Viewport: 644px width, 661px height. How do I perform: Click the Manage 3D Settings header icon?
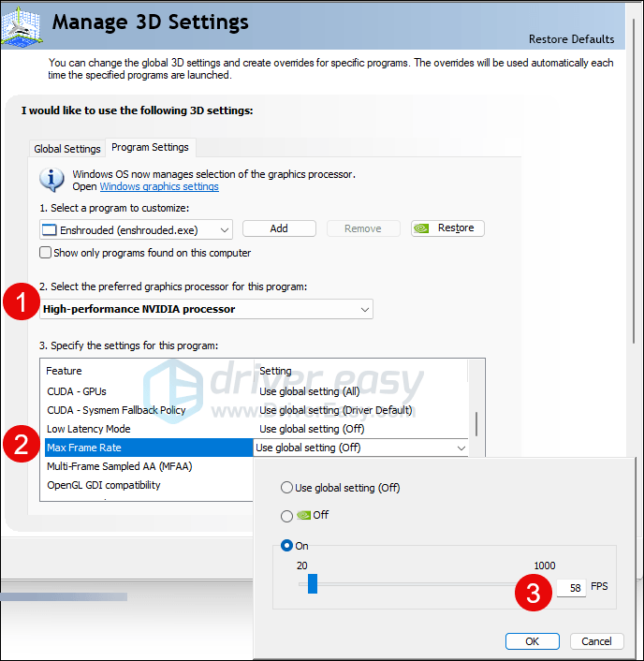coord(21,22)
